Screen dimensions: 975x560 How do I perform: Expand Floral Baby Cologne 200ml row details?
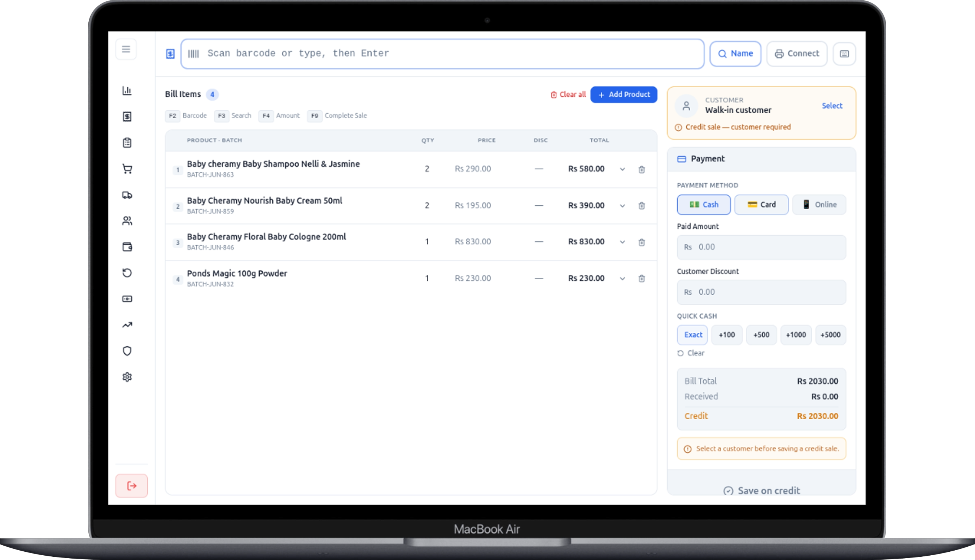(622, 242)
